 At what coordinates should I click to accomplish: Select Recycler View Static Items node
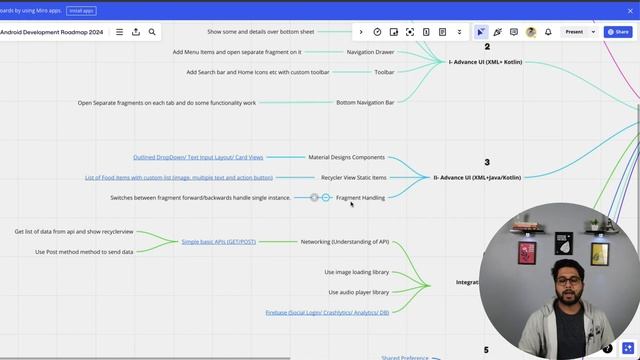pyautogui.click(x=353, y=178)
